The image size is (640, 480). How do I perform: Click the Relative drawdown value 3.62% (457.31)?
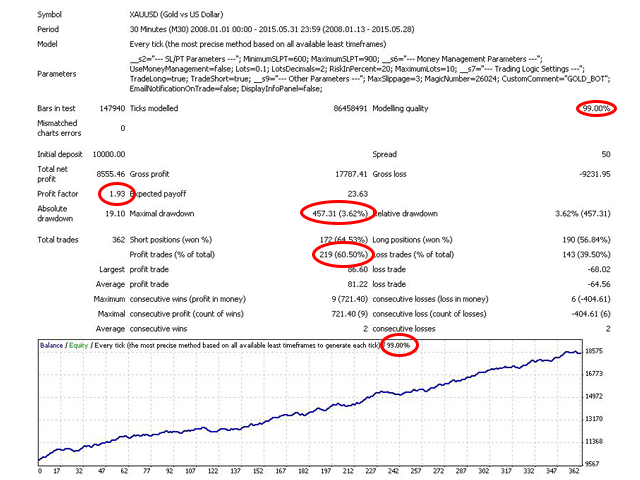coord(582,213)
